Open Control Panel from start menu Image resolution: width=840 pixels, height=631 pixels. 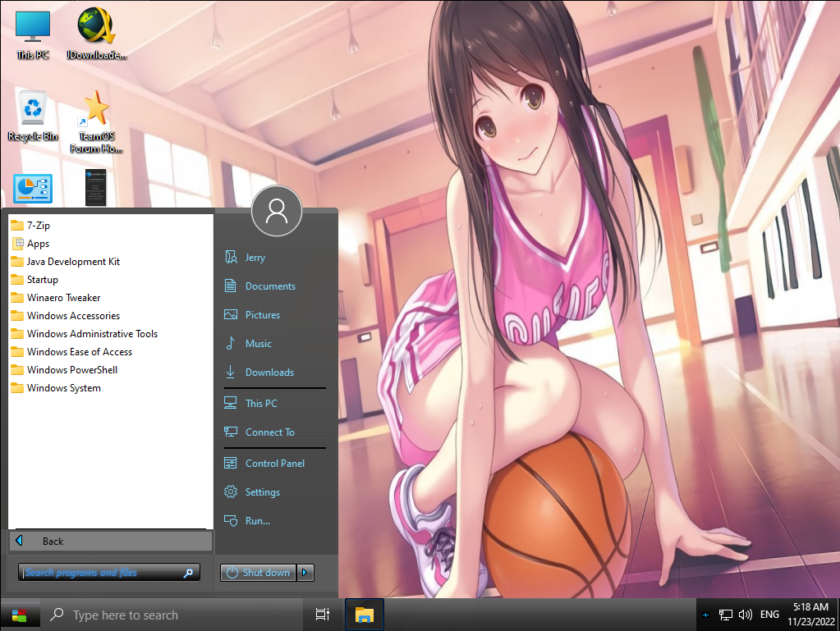pyautogui.click(x=275, y=464)
